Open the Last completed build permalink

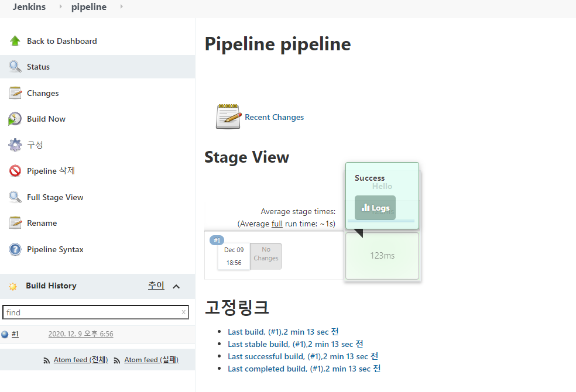(304, 369)
